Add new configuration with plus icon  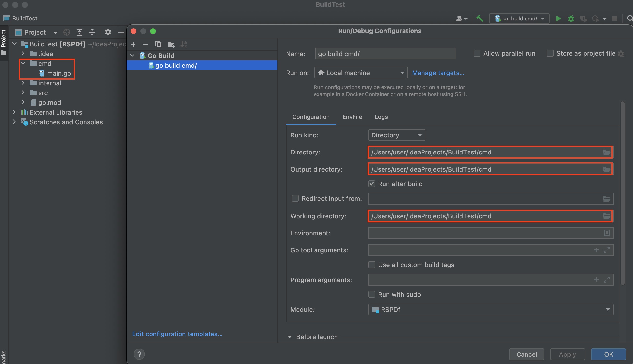point(133,45)
